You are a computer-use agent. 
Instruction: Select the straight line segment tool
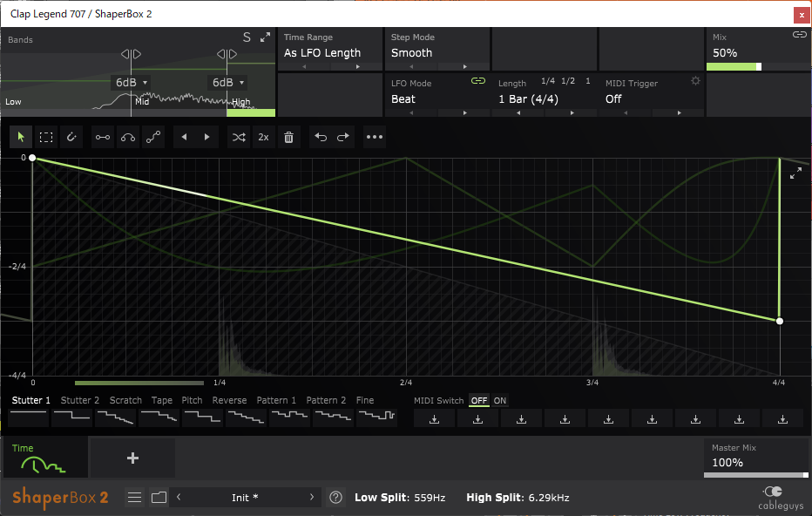click(x=103, y=137)
